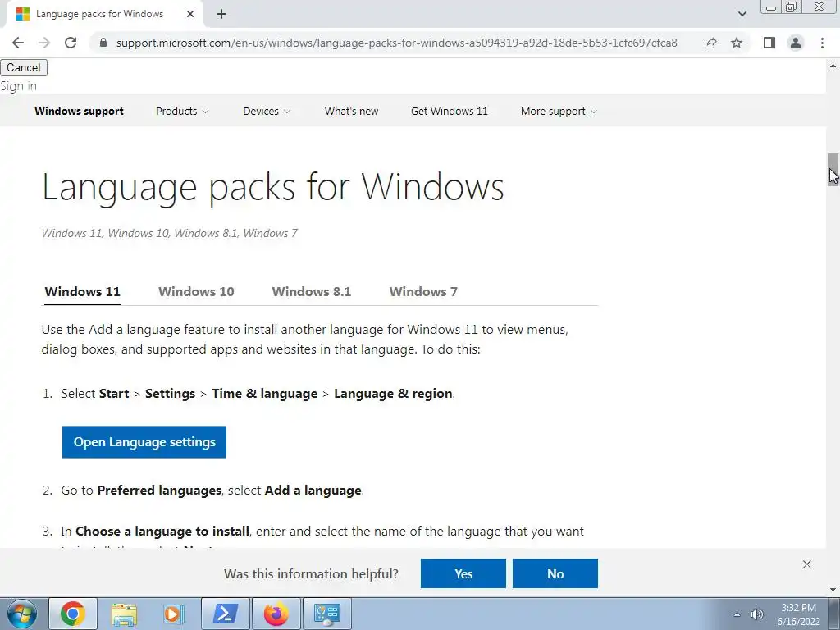Open the Chrome profile avatar menu
840x630 pixels.
(796, 43)
